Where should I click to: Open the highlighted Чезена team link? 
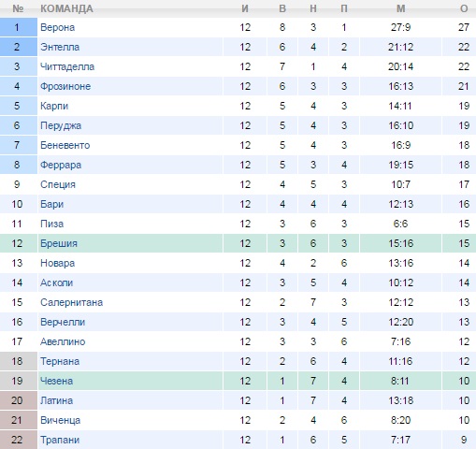(56, 381)
